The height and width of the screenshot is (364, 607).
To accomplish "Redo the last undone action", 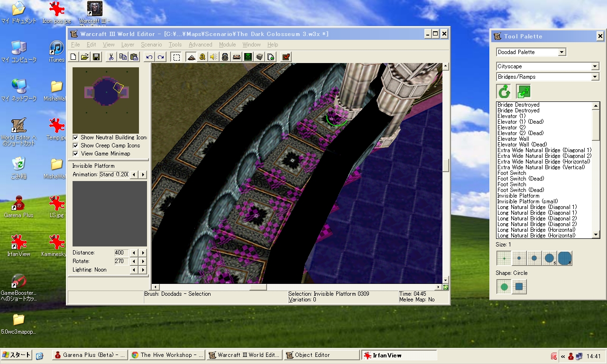I will point(161,57).
